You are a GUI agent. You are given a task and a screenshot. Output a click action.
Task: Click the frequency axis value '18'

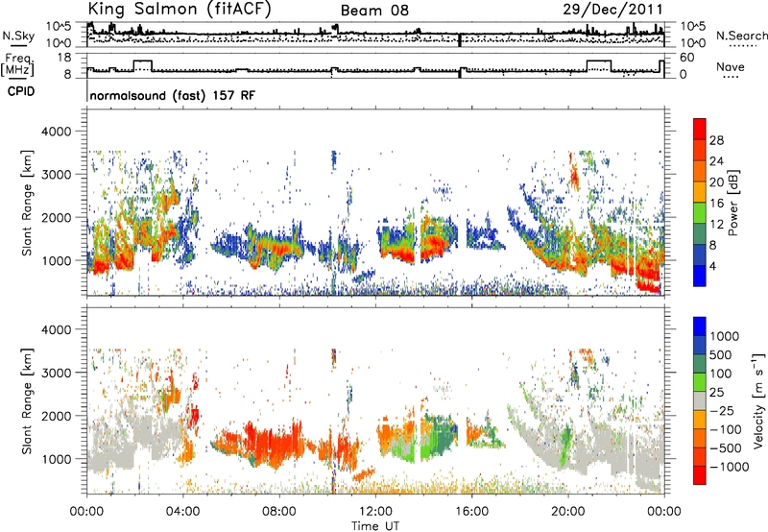[64, 58]
